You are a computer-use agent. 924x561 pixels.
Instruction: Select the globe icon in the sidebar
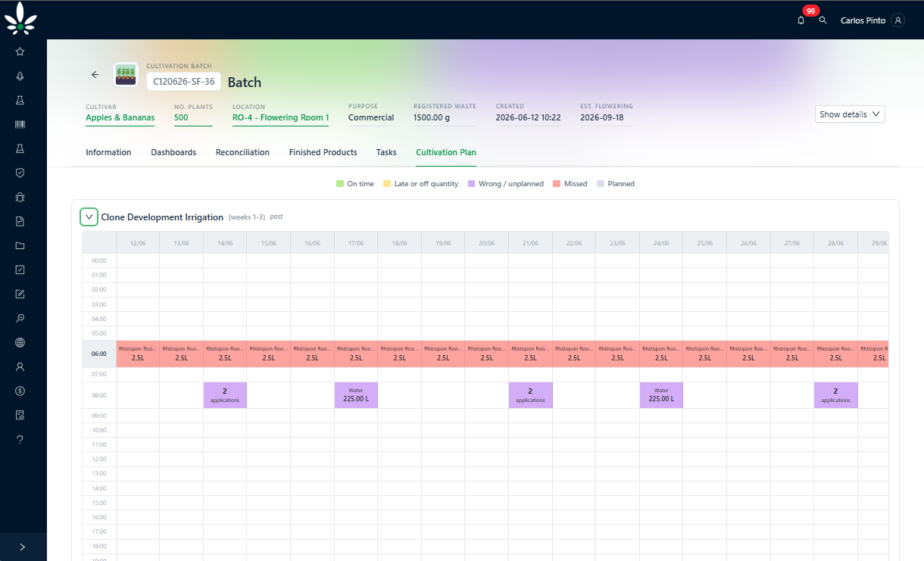point(20,342)
